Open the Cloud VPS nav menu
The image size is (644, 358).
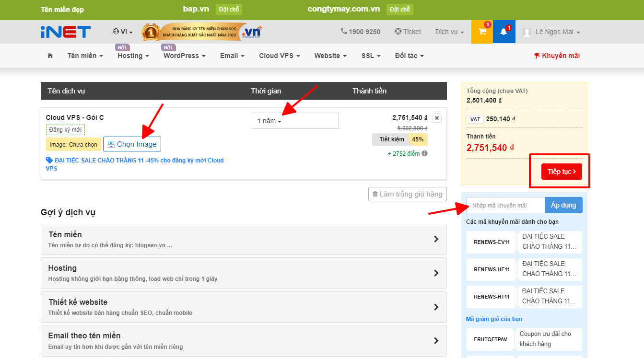280,56
